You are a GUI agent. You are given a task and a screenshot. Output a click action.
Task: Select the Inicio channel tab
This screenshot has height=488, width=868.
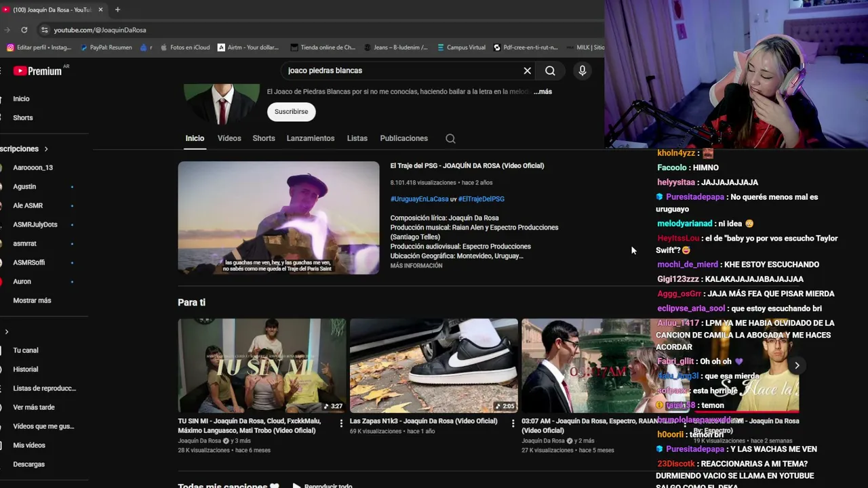click(195, 138)
